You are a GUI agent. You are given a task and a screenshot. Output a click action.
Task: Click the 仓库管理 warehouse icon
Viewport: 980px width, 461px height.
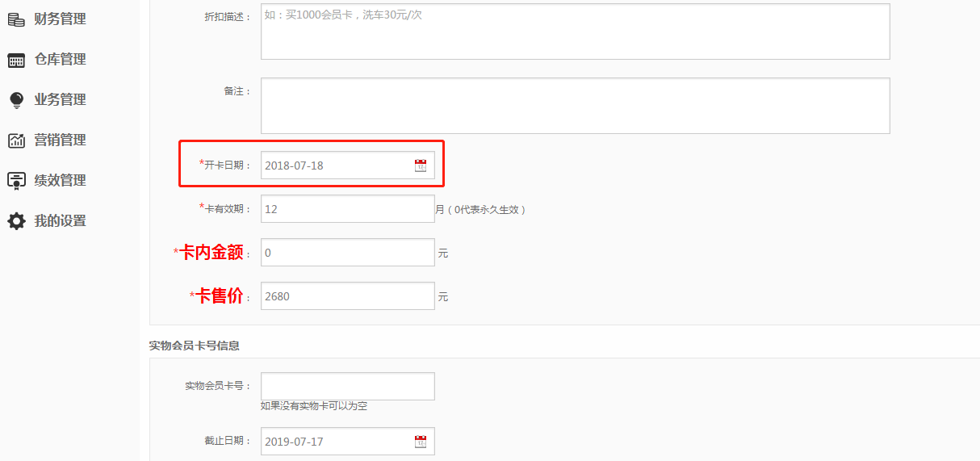coord(16,60)
